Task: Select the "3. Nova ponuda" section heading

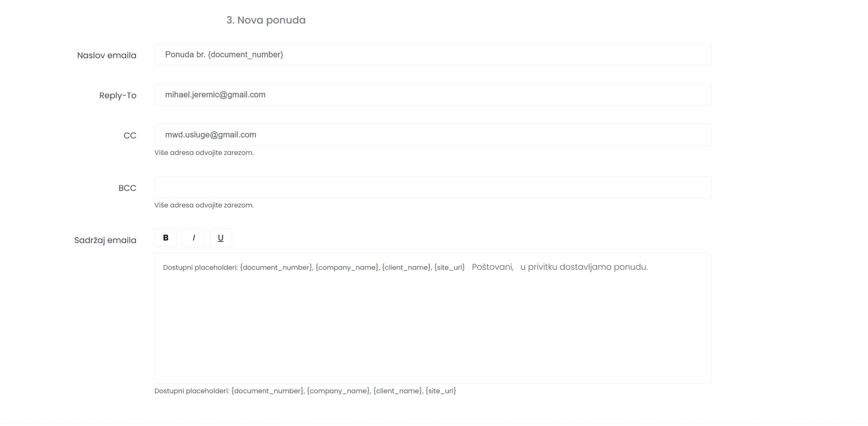Action: pos(266,20)
